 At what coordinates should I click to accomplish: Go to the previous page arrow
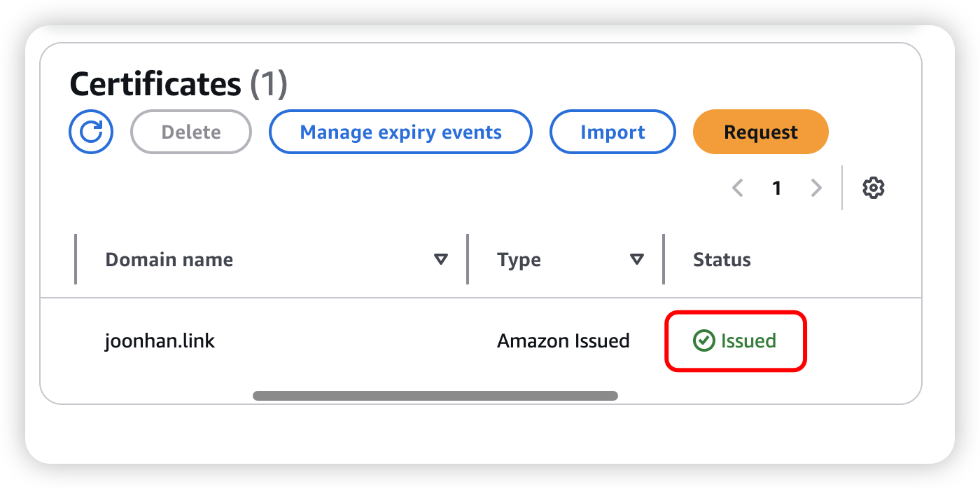(737, 188)
